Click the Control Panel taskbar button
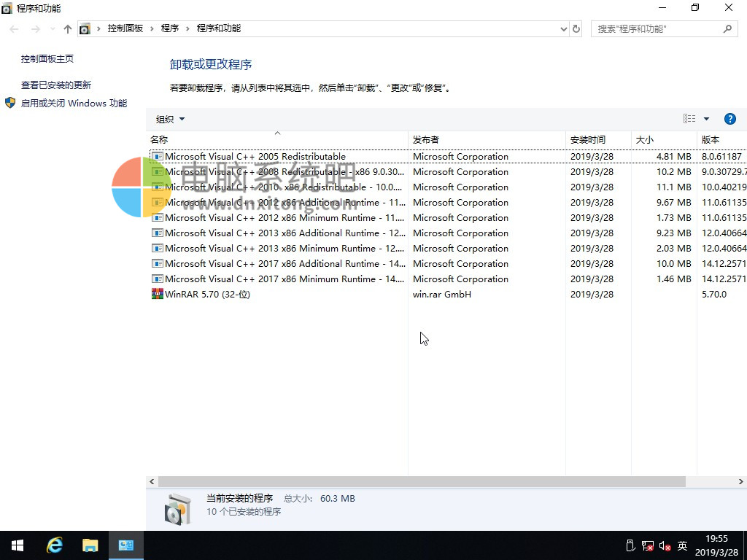Viewport: 747px width, 560px height. coord(126,545)
